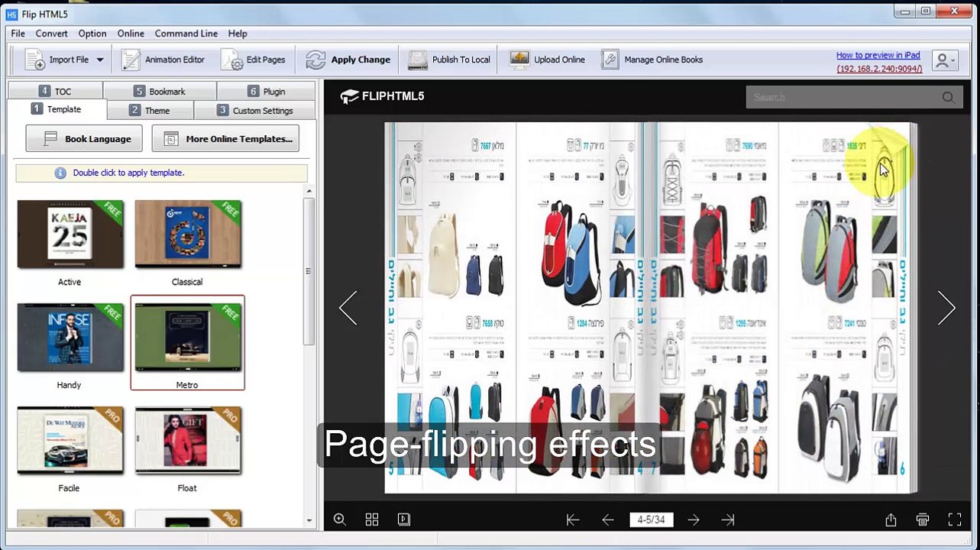This screenshot has width=980, height=550.
Task: Go to next page in bottom bar
Action: pyautogui.click(x=694, y=519)
